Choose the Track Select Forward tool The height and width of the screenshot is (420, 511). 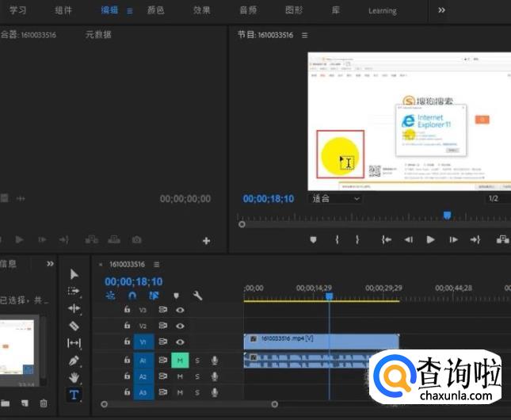74,291
